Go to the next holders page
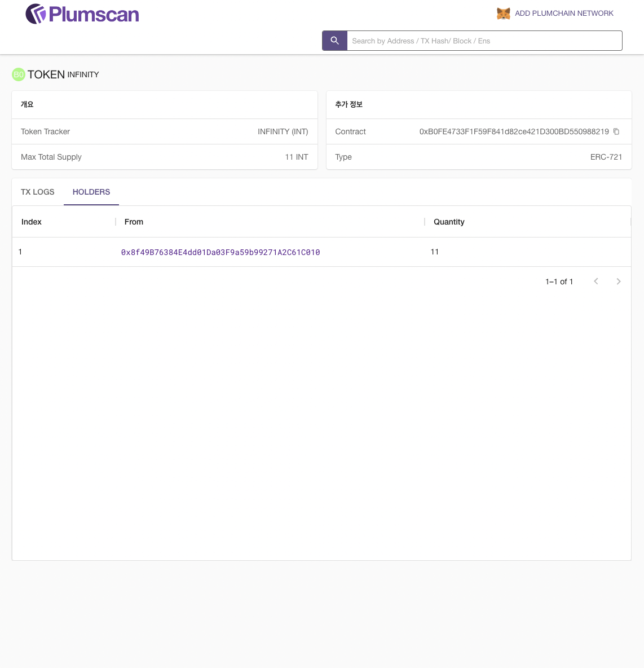 [x=619, y=282]
